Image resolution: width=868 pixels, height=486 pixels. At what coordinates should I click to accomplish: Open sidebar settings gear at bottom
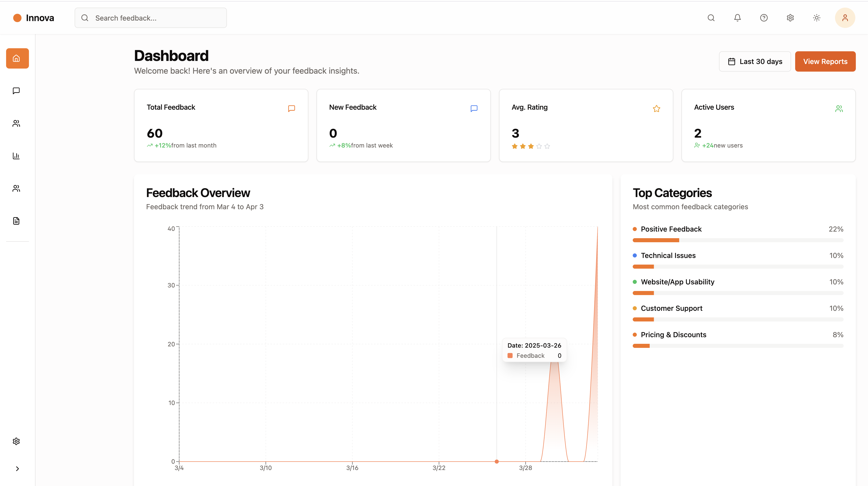16,441
